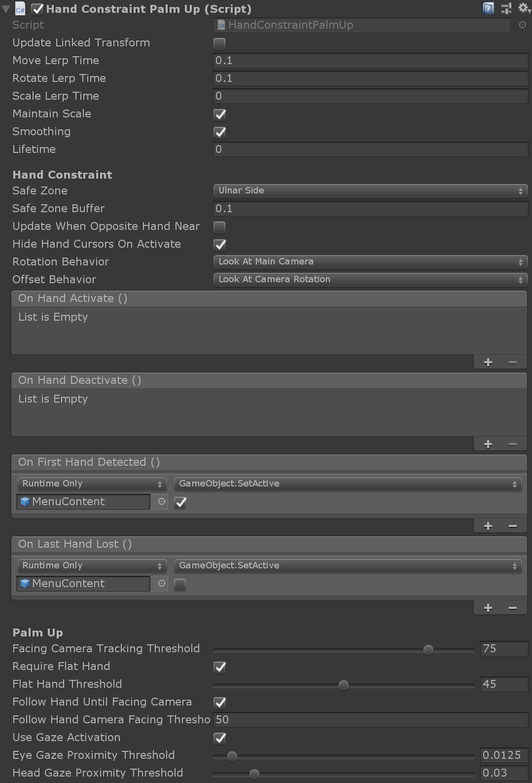The image size is (532, 783).
Task: Uncheck Maintain Scale
Action: (219, 114)
